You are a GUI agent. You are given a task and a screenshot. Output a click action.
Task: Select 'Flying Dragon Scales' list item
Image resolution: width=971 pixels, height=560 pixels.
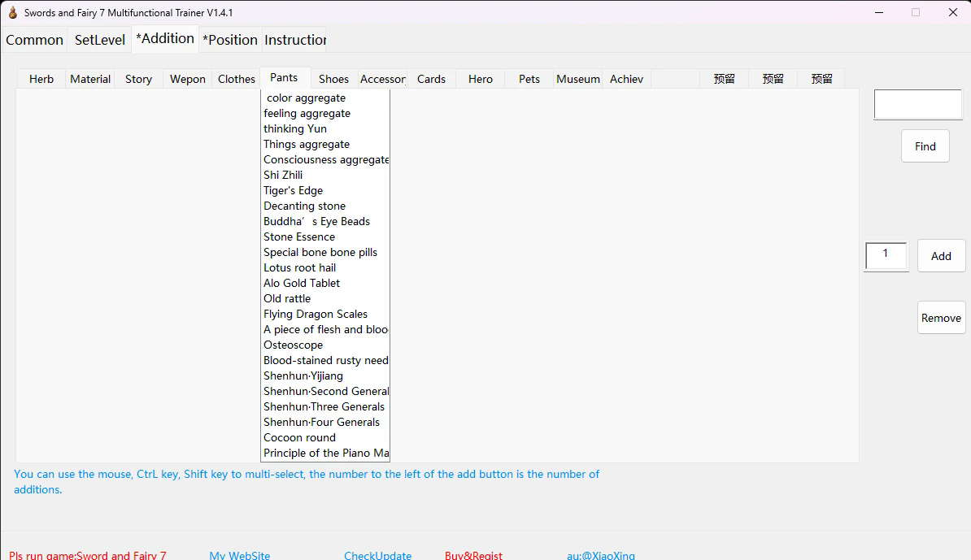(x=325, y=315)
